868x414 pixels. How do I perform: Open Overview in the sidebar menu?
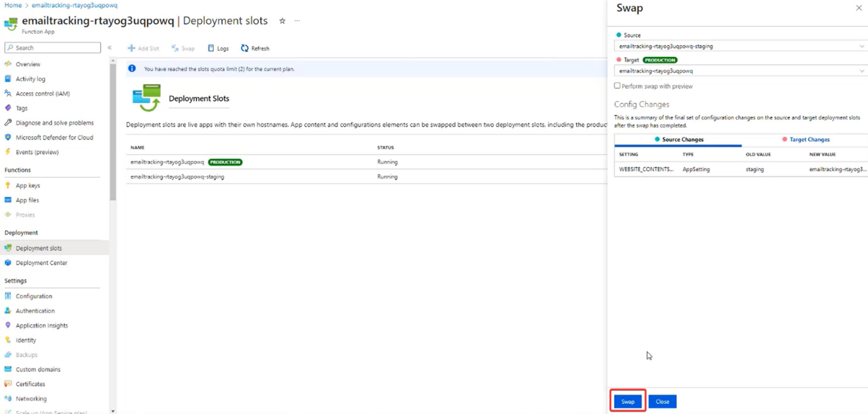click(28, 64)
